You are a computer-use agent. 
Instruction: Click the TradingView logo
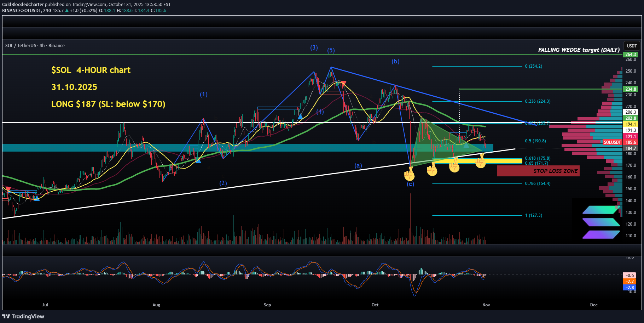tap(23, 316)
